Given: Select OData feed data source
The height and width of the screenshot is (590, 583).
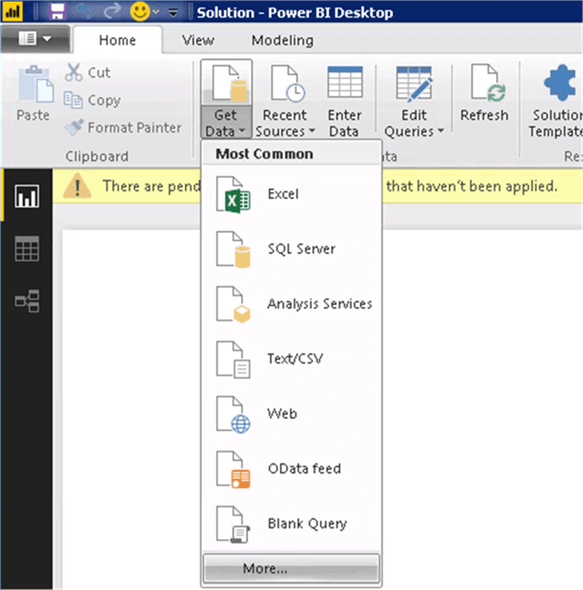Looking at the screenshot, I should tap(292, 469).
